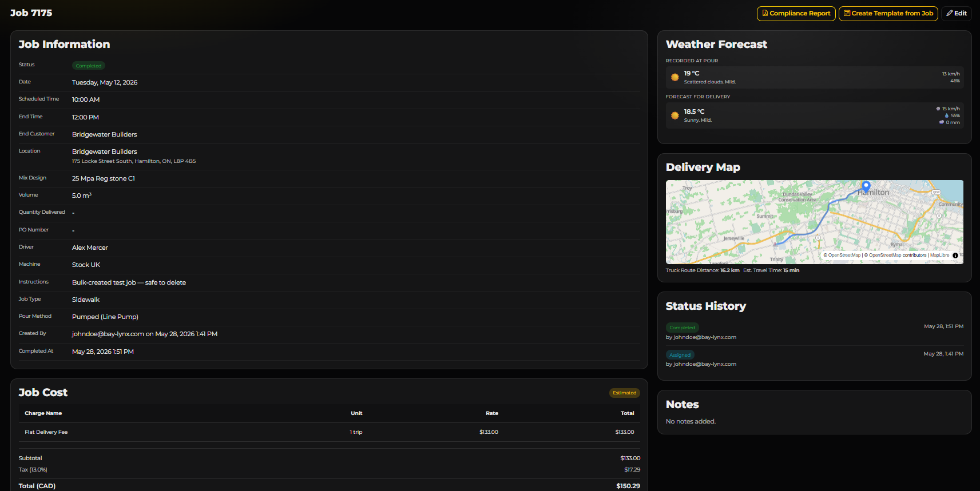Click the rain cloud icon beside 0 mm
Viewport: 980px width, 491px height.
point(942,122)
